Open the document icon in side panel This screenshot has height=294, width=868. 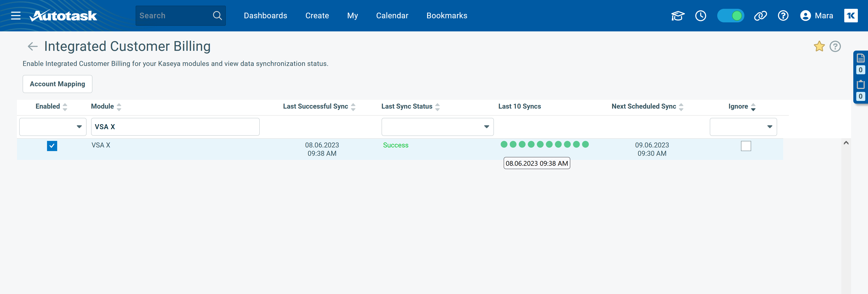(x=860, y=58)
